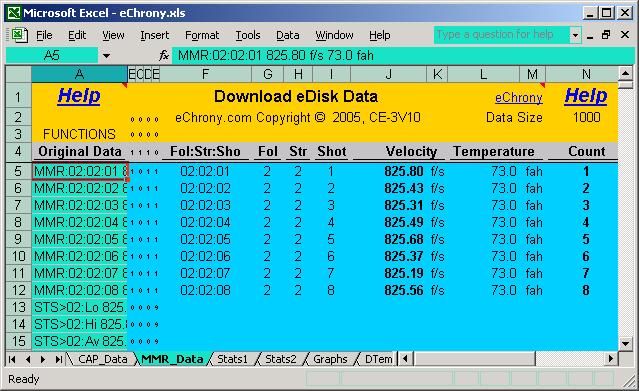
Task: Go to previous sheet tab arrow
Action: (28, 359)
